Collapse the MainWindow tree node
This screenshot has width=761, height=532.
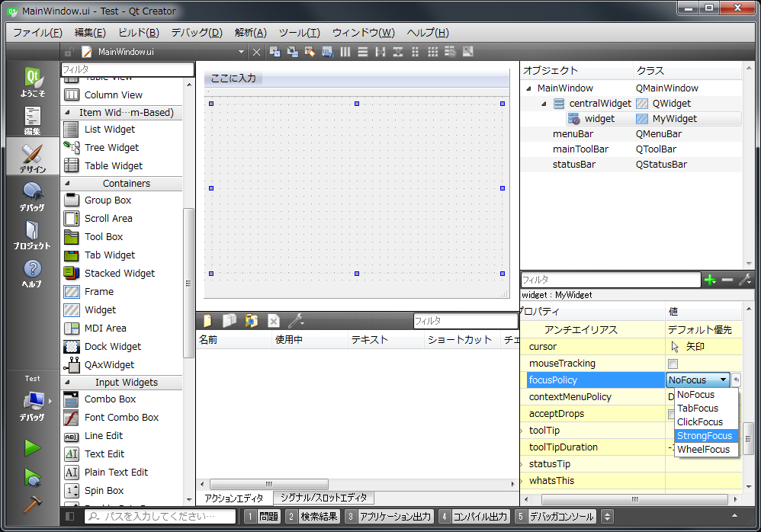click(x=528, y=88)
